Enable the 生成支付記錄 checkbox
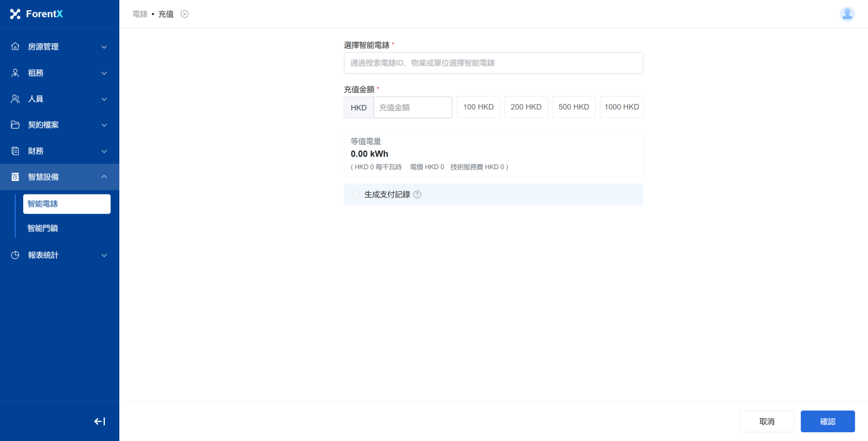868x441 pixels. pos(356,194)
